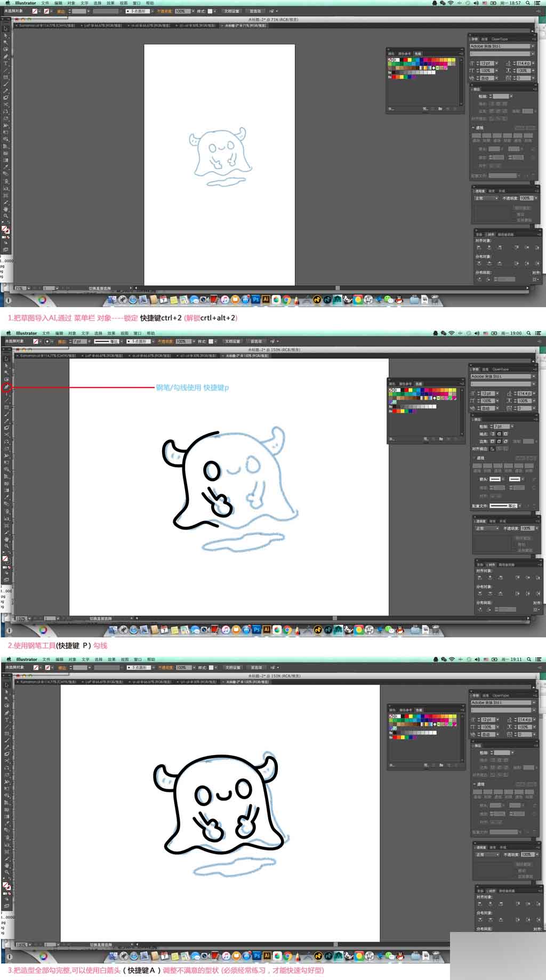Choose the Magic Wand tool in top screenshot
This screenshot has height=980, width=546.
(x=6, y=43)
